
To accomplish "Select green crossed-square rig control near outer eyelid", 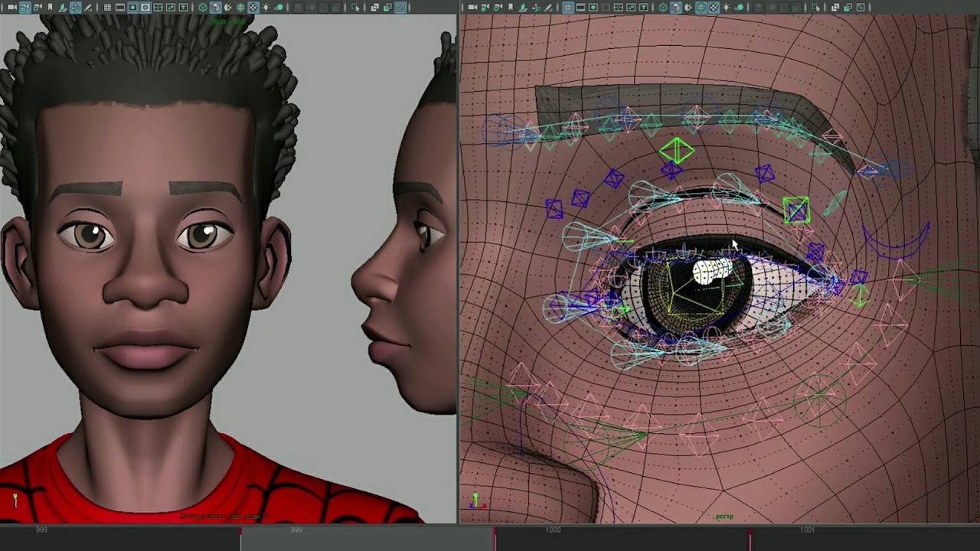I will coord(796,210).
